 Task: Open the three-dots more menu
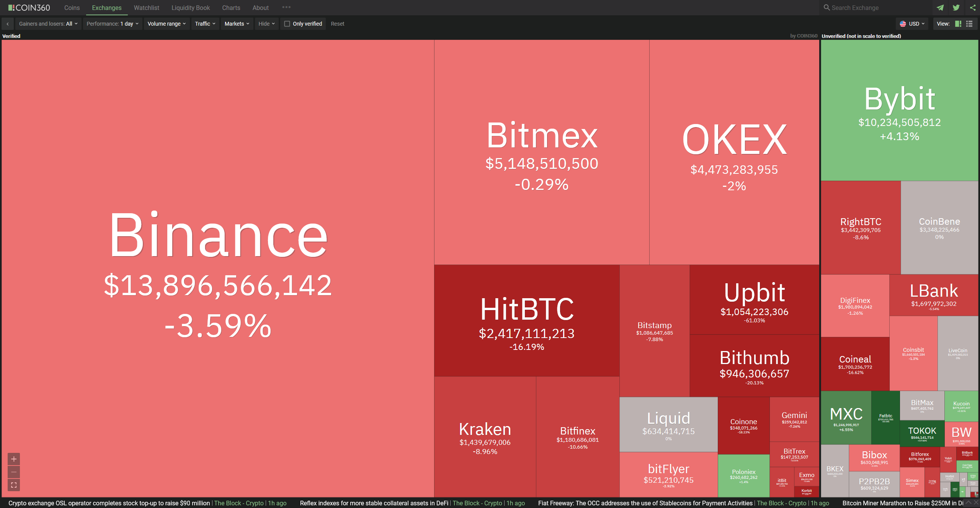coord(286,7)
